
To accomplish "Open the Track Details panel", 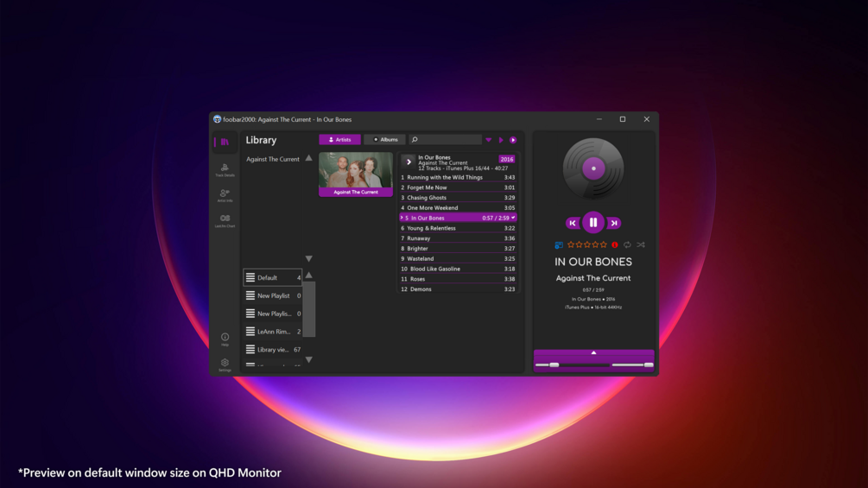I will [225, 170].
